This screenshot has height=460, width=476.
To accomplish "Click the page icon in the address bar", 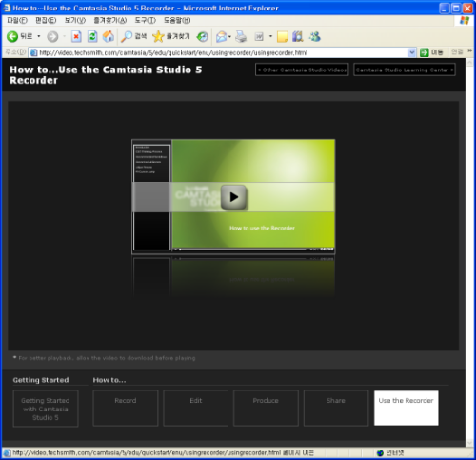I will point(33,52).
